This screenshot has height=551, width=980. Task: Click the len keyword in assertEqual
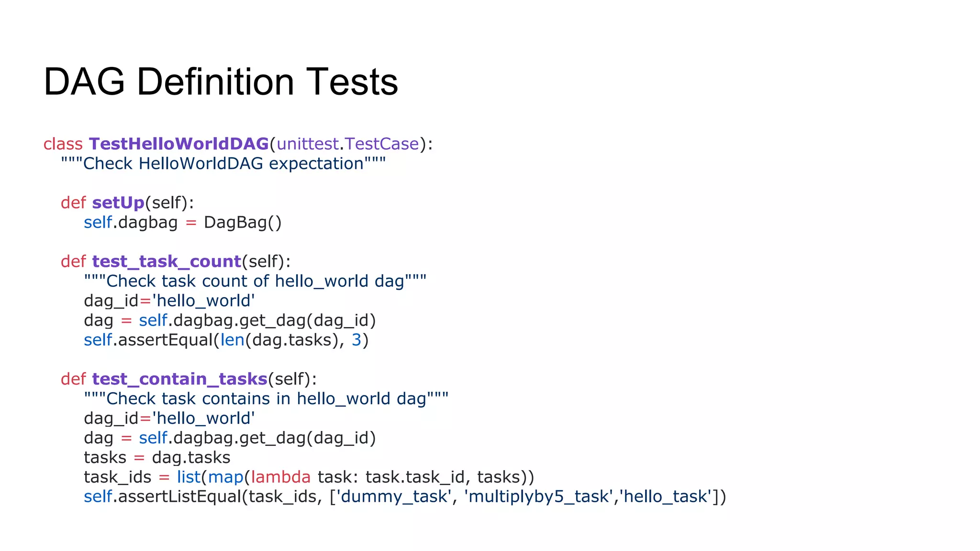point(233,340)
